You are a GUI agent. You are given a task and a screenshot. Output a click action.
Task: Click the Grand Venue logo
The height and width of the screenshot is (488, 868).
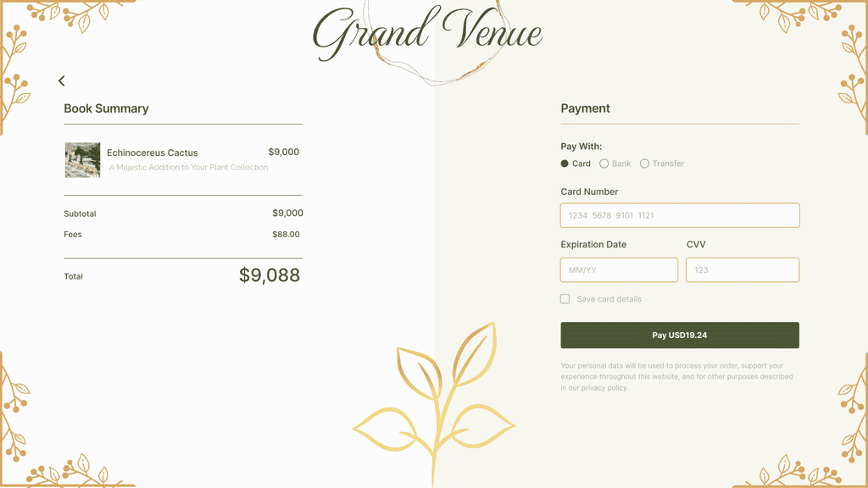pos(428,34)
